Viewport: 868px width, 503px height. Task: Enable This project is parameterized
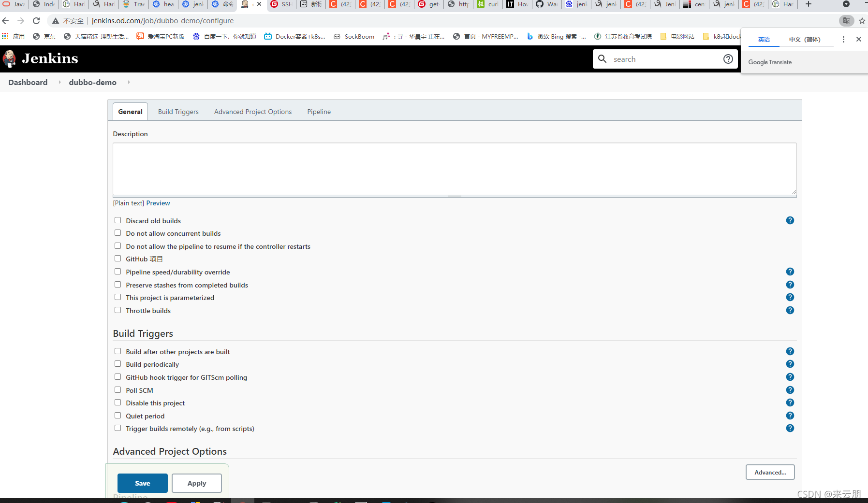(118, 297)
